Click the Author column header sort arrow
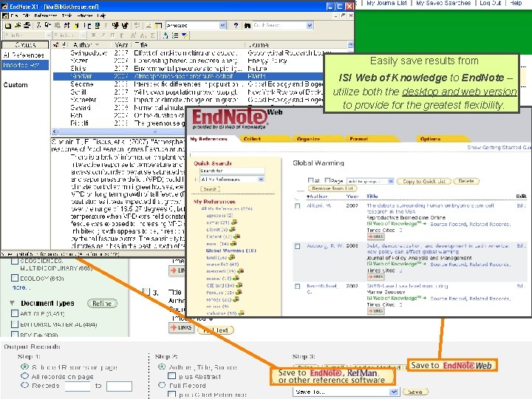532x399 pixels. (x=98, y=45)
